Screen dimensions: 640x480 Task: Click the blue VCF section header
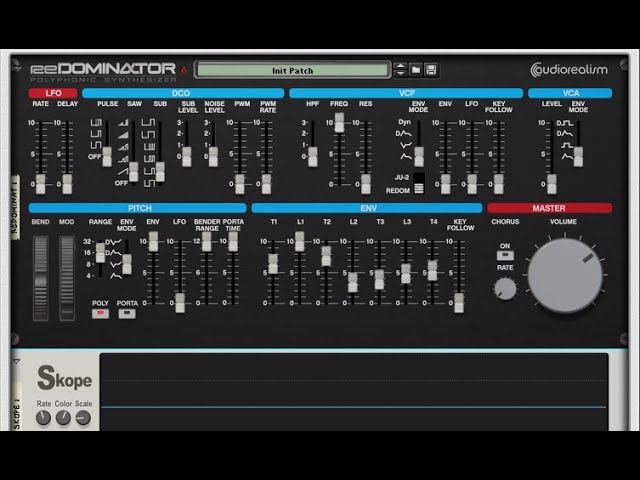406,93
